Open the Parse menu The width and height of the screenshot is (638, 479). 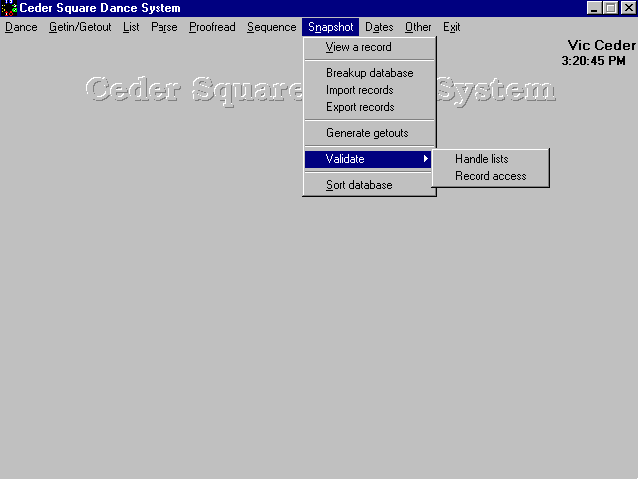click(164, 27)
